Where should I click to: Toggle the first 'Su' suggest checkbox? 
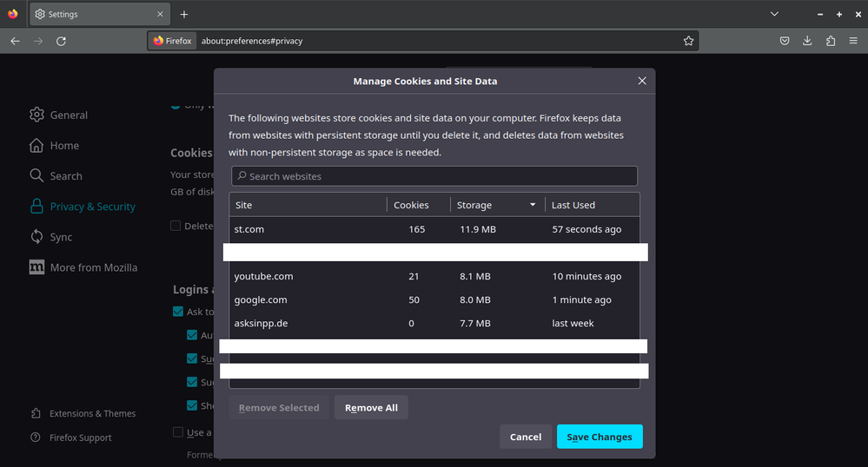(192, 358)
